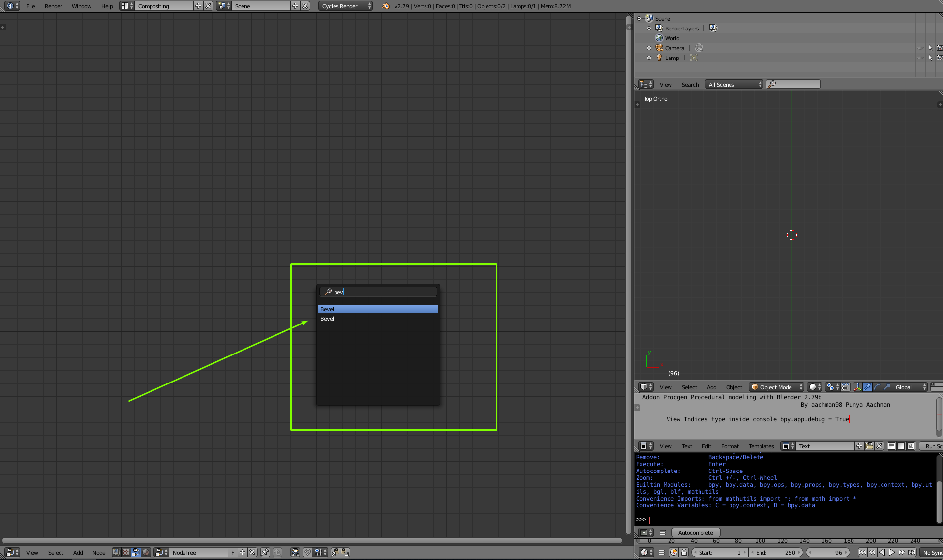Toggle Lamp selectability arrow in outliner
This screenshot has width=943, height=560.
930,58
